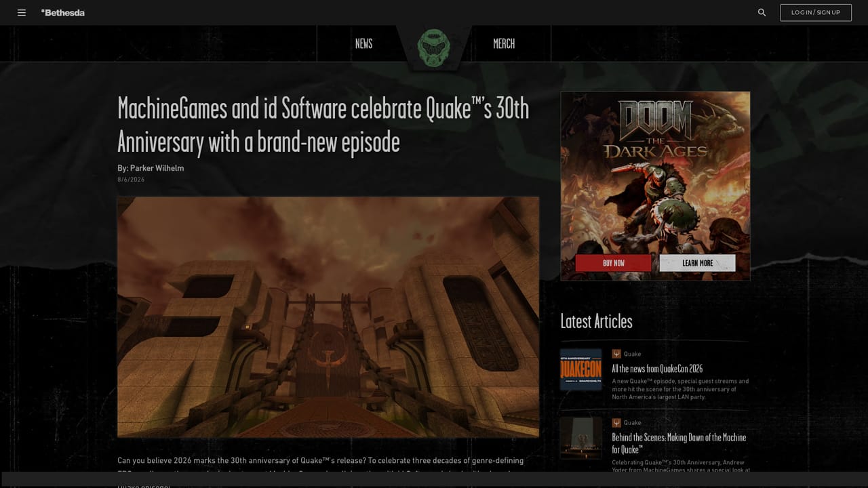The image size is (868, 488).
Task: Open the Merch tab
Action: pyautogui.click(x=504, y=44)
